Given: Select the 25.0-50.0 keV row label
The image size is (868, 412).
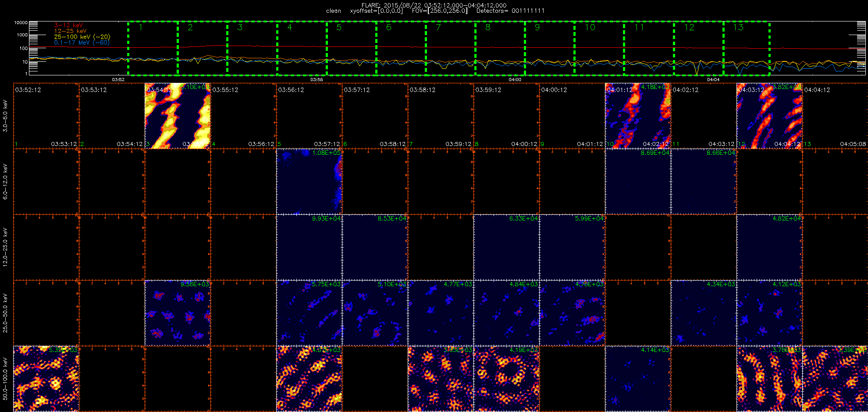Looking at the screenshot, I should tap(5, 313).
